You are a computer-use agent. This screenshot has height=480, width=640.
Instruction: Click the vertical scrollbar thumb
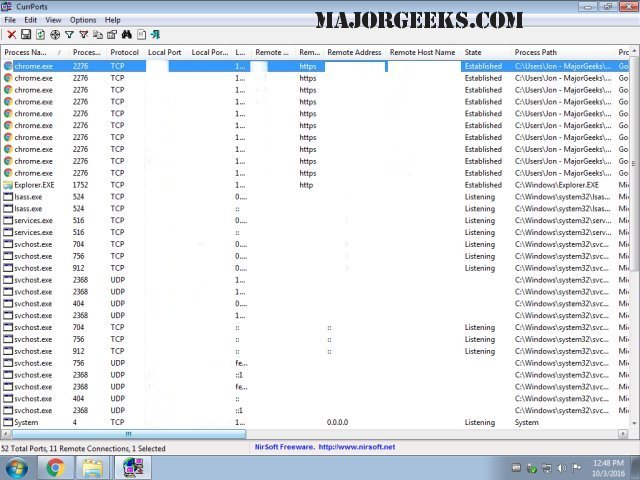pos(634,163)
